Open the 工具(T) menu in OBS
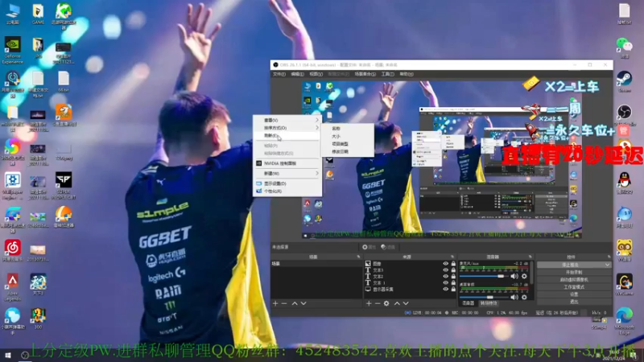The width and height of the screenshot is (644, 362). pyautogui.click(x=387, y=74)
